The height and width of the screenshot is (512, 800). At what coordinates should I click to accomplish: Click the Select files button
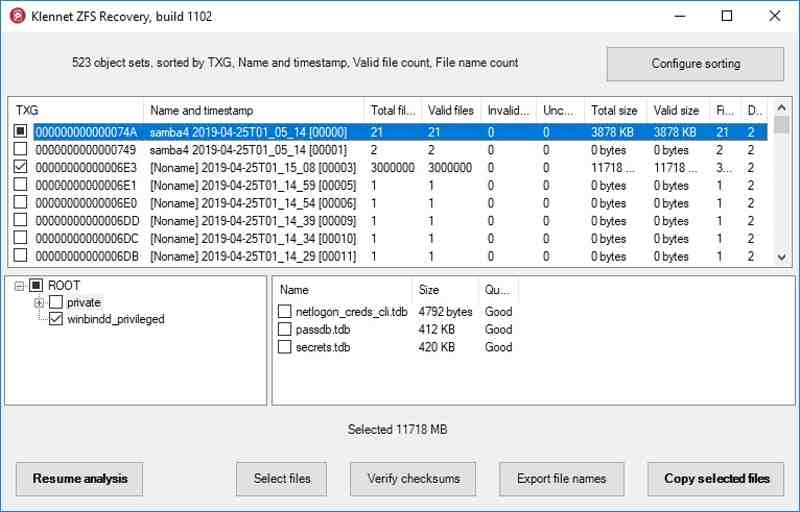281,479
